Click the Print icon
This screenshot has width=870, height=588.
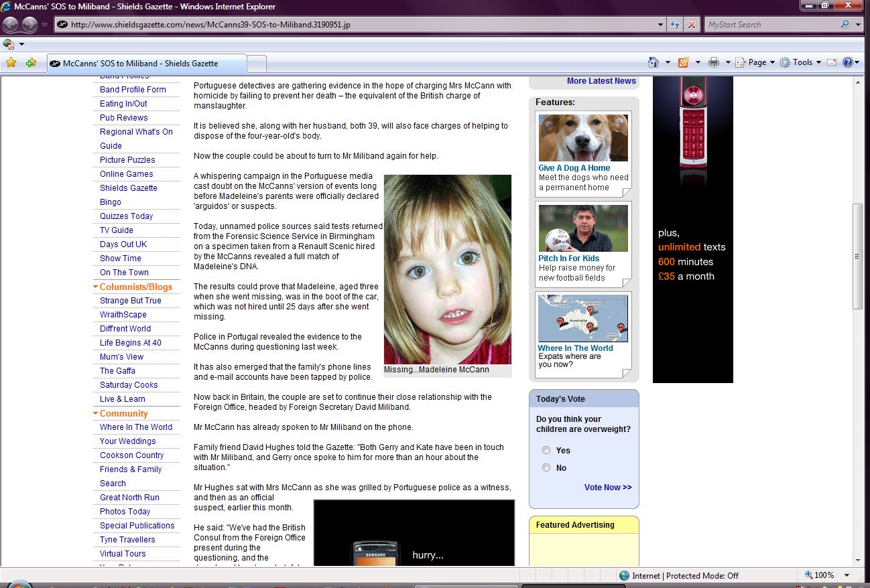pos(714,62)
